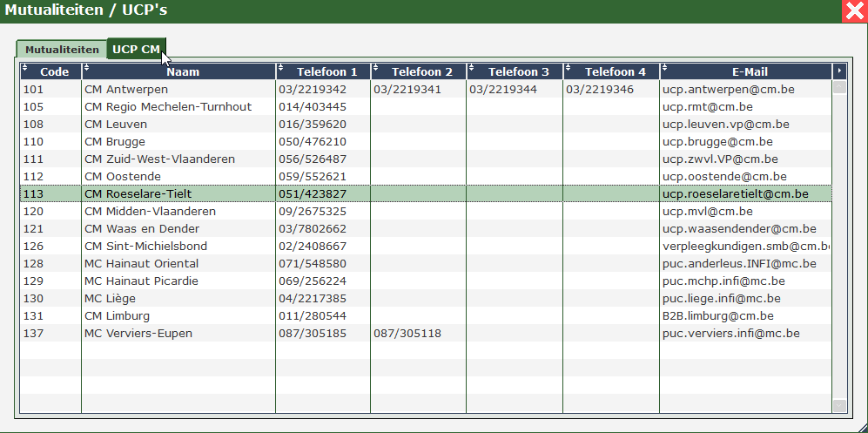Image resolution: width=868 pixels, height=433 pixels.
Task: Click phone number 03/2219346
Action: (x=600, y=89)
